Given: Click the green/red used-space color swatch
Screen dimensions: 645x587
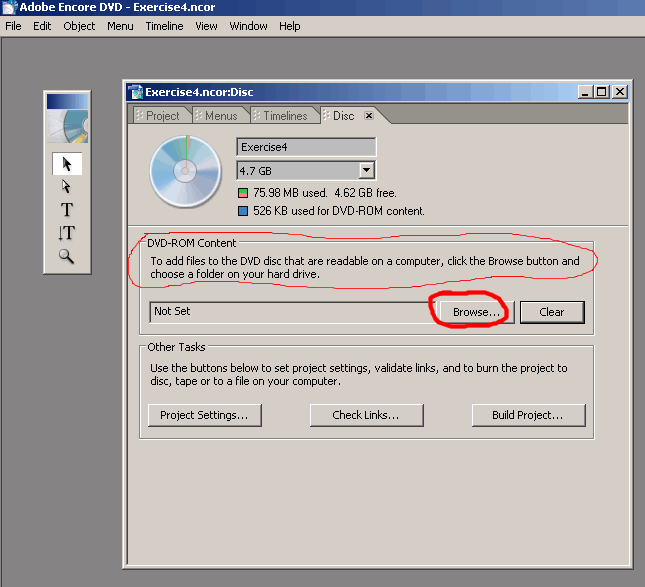Looking at the screenshot, I should point(243,193).
